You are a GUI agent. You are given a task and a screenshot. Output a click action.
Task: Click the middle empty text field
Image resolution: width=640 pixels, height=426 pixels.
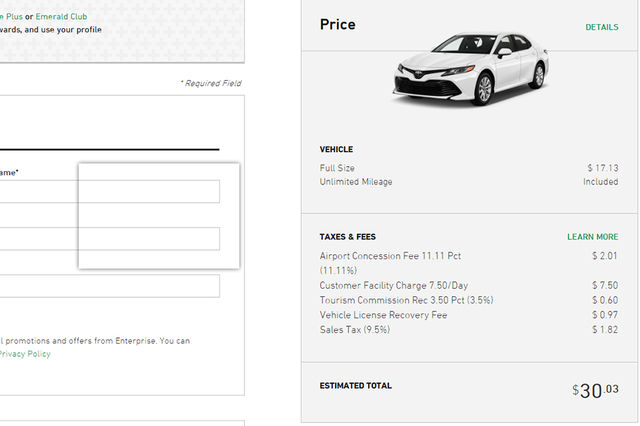click(110, 239)
